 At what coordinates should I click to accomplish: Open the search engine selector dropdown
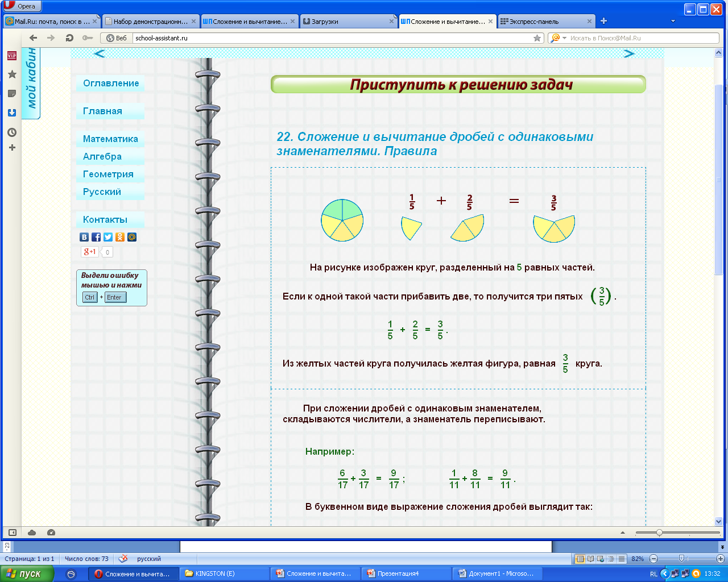point(559,38)
